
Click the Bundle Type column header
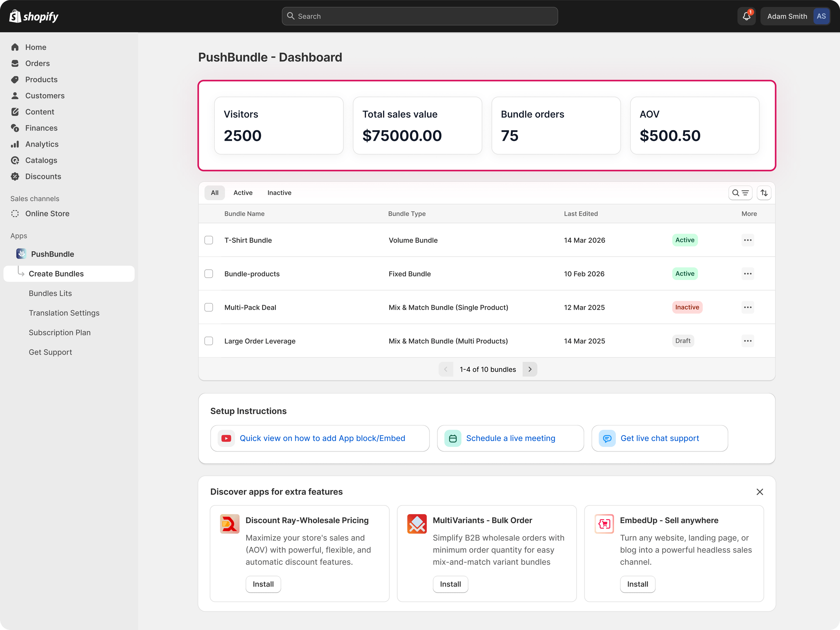click(x=407, y=214)
